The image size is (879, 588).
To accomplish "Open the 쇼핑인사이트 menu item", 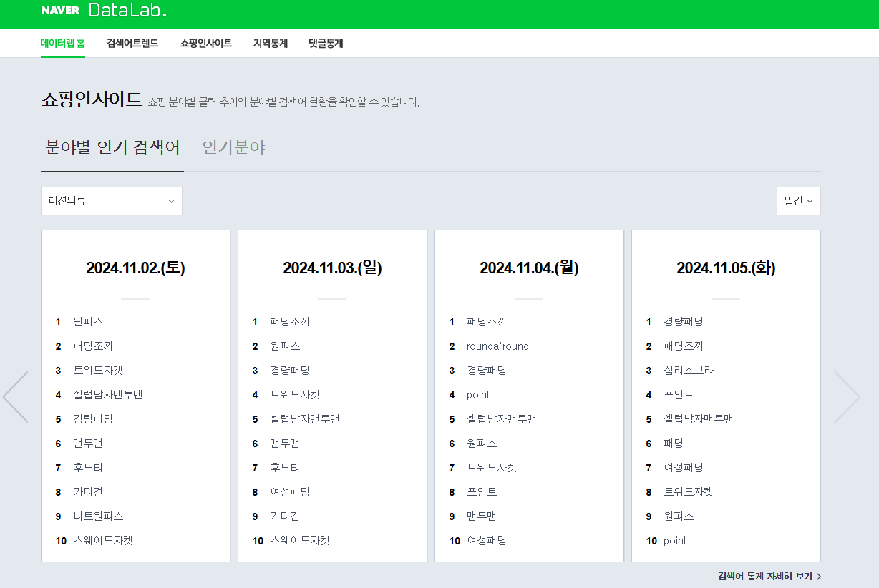I will coord(206,43).
